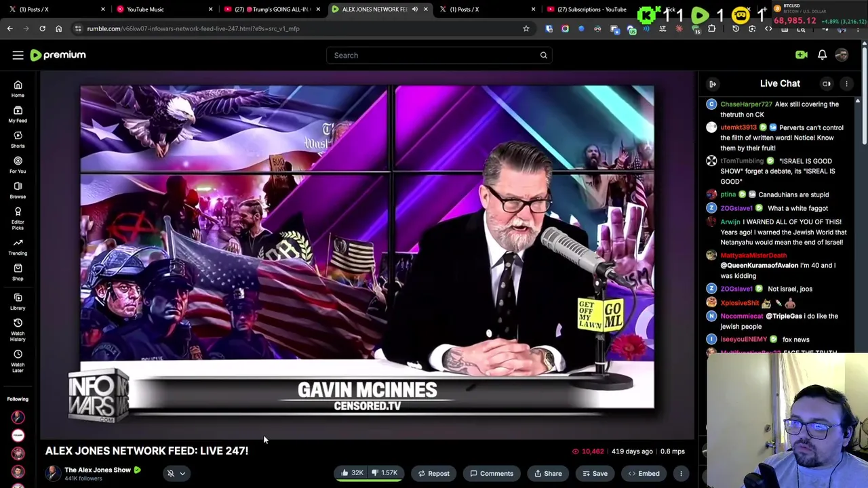Screen dimensions: 868x488
Task: Open the notifications bell
Action: [822, 55]
